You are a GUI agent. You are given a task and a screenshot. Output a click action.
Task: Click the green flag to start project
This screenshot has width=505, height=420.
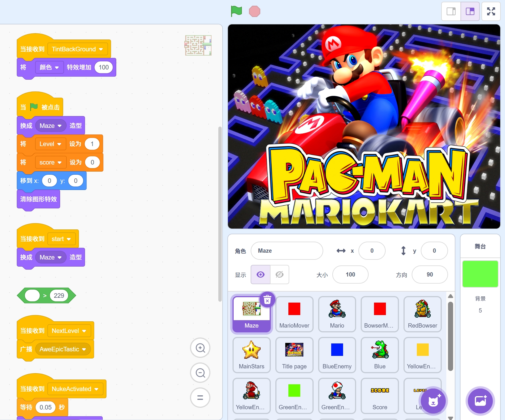click(x=236, y=12)
